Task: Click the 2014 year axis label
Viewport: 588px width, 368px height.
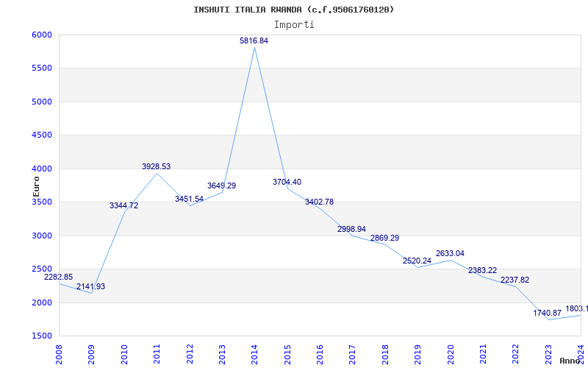Action: point(254,355)
